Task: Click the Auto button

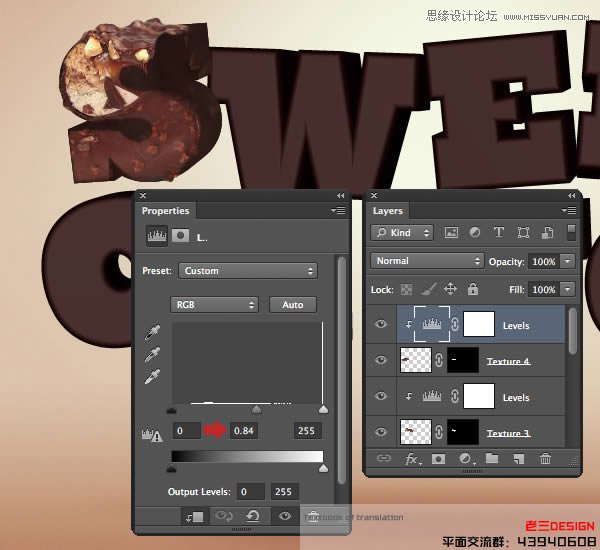Action: [x=293, y=305]
